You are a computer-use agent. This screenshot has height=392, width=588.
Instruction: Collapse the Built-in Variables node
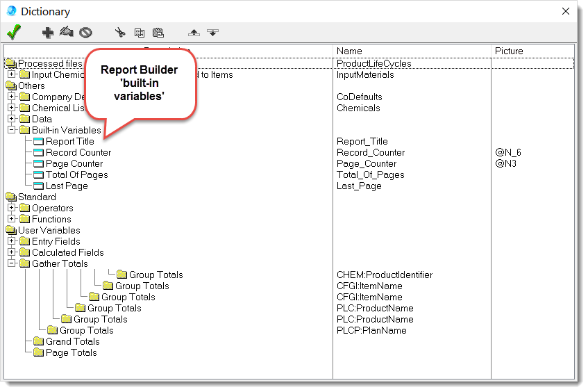[12, 130]
